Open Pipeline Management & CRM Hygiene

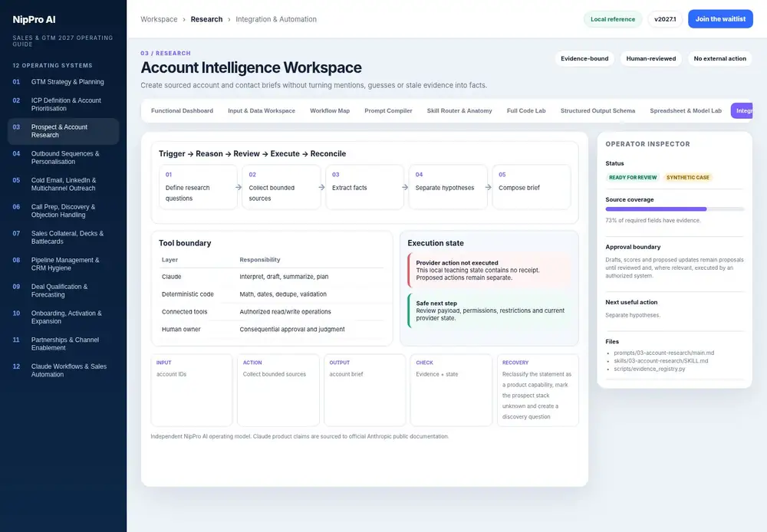(x=63, y=264)
